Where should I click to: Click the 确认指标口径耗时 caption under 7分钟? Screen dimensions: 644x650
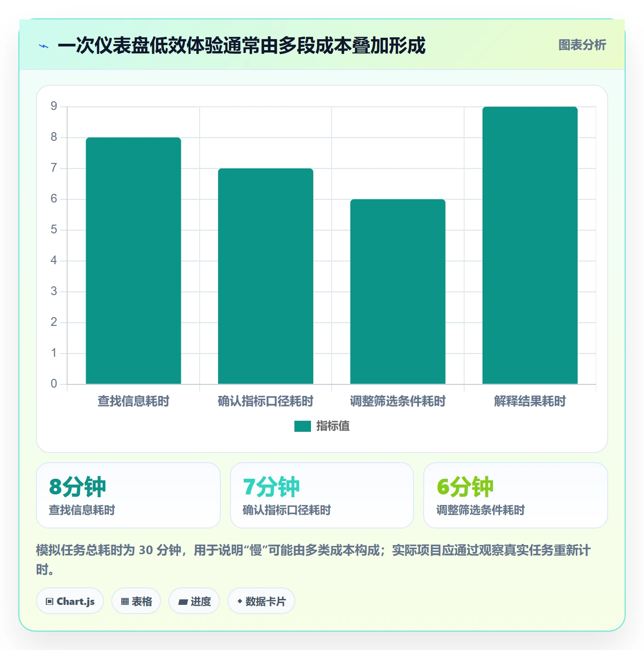click(287, 510)
